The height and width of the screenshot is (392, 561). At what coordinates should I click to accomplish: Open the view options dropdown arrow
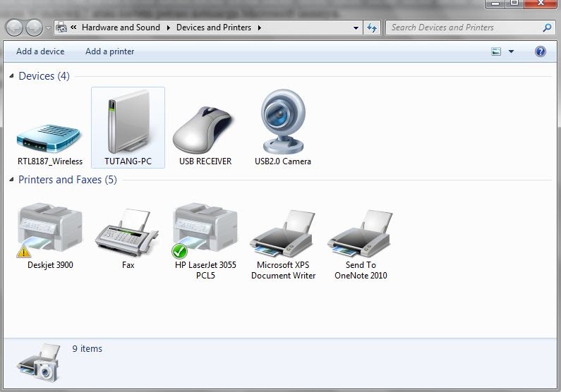(x=512, y=51)
